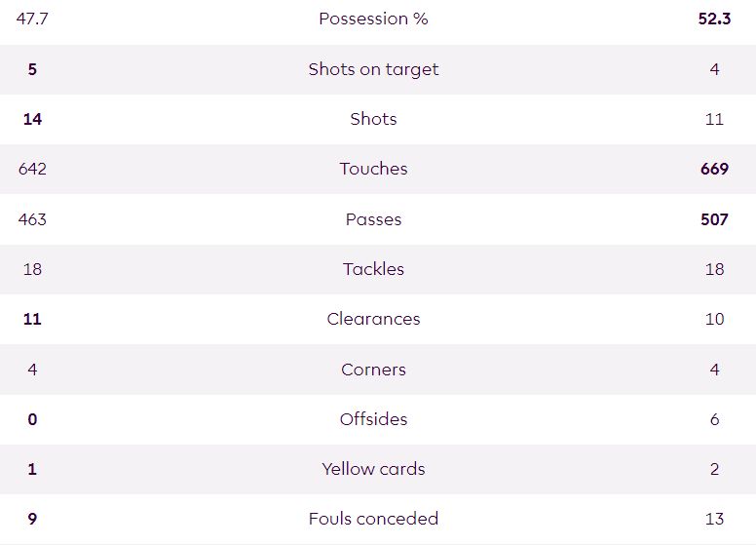Click the 642 touches value
Image resolution: width=756 pixels, height=546 pixels.
click(x=32, y=169)
